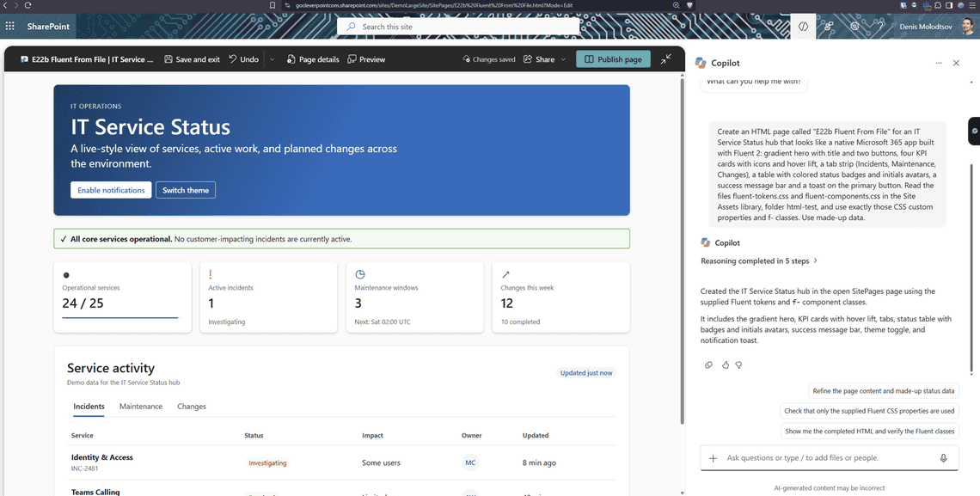Open Copilot pane more options ellipsis
Image resolution: width=980 pixels, height=496 pixels.
[x=939, y=63]
